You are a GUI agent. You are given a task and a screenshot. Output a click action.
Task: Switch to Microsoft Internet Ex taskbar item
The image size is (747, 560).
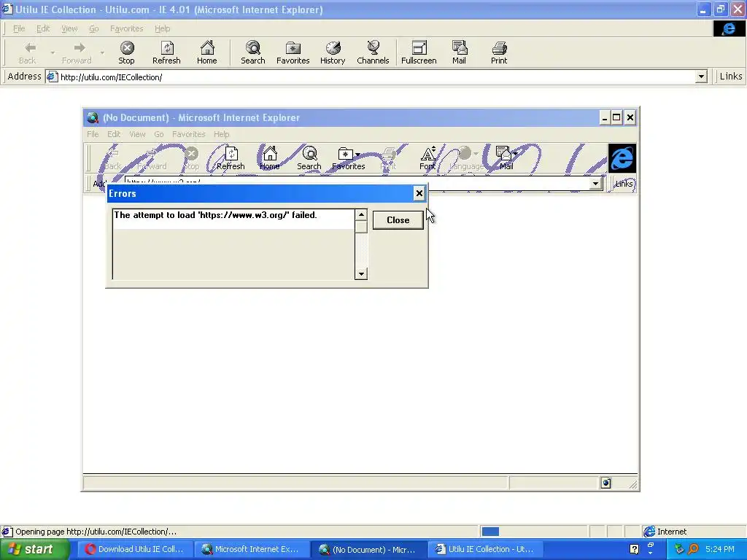point(251,549)
